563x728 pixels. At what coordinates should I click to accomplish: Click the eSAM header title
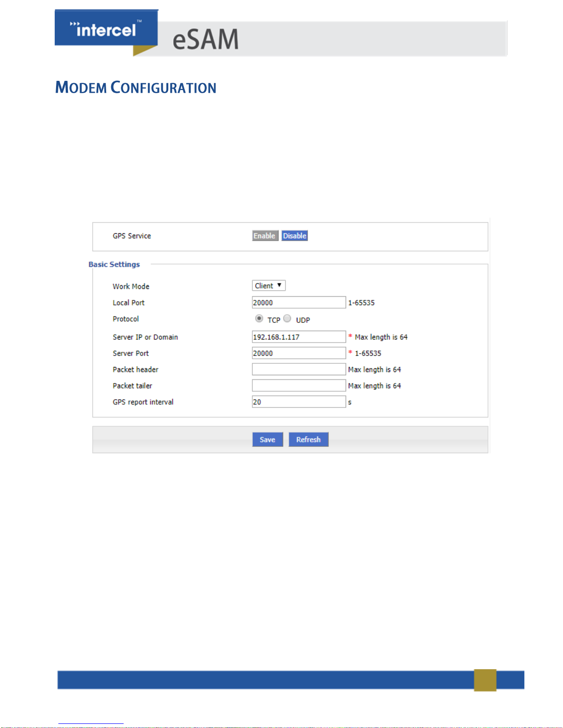[x=205, y=40]
